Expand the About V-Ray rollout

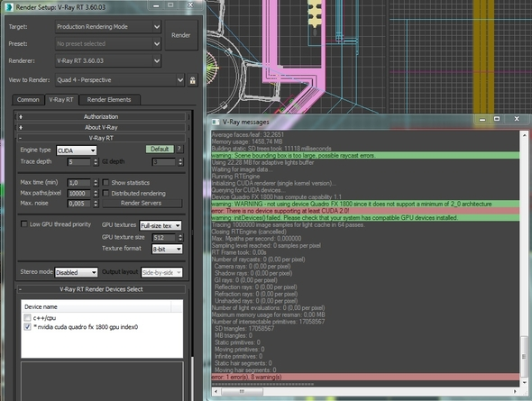point(101,127)
